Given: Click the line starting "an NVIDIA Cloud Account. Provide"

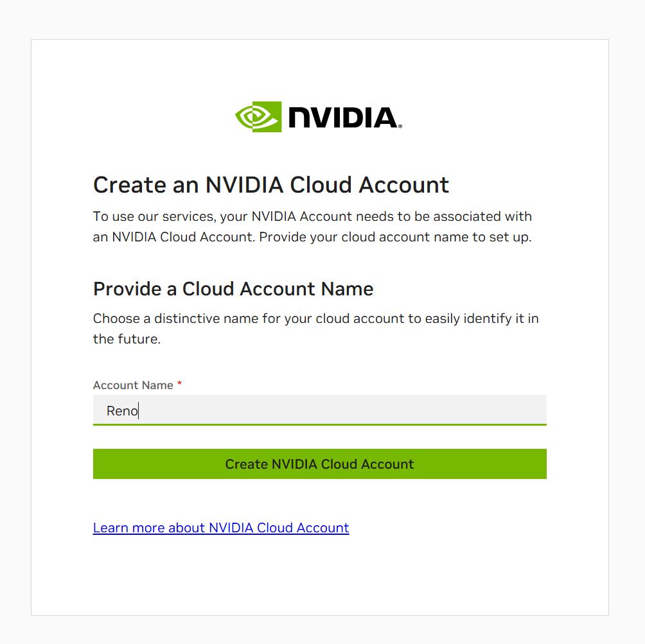Looking at the screenshot, I should [x=312, y=238].
